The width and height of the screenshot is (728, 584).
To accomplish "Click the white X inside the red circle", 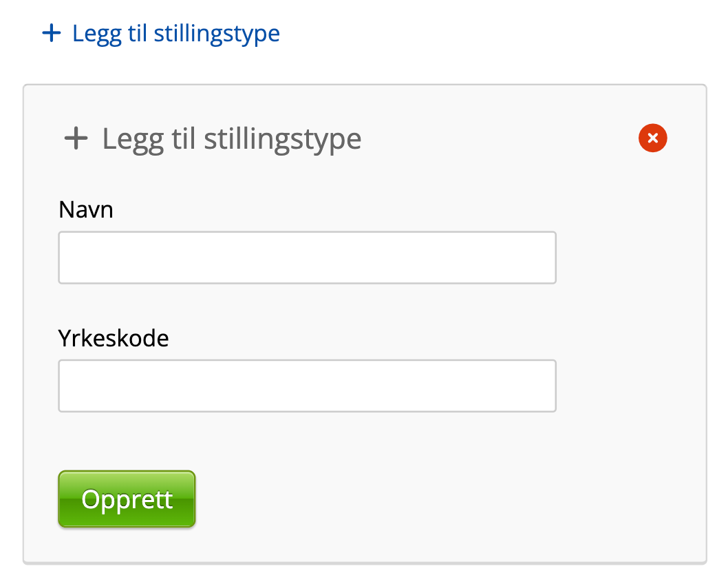I will click(x=652, y=138).
